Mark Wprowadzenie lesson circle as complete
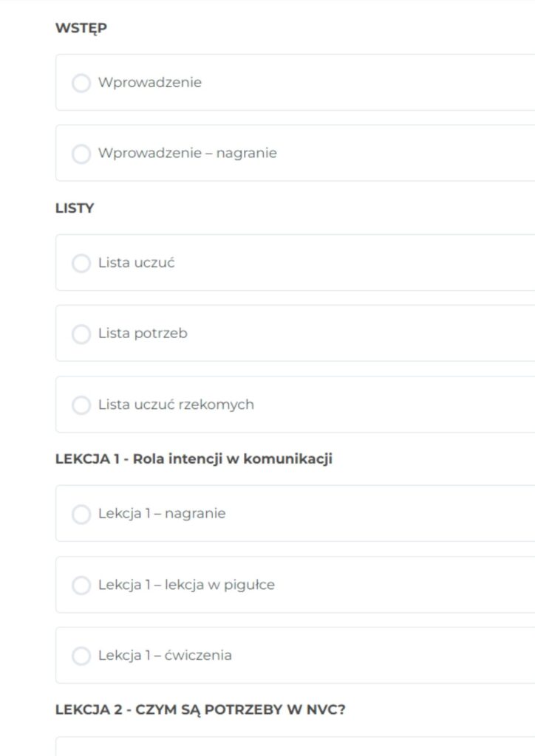The width and height of the screenshot is (535, 756). point(81,83)
